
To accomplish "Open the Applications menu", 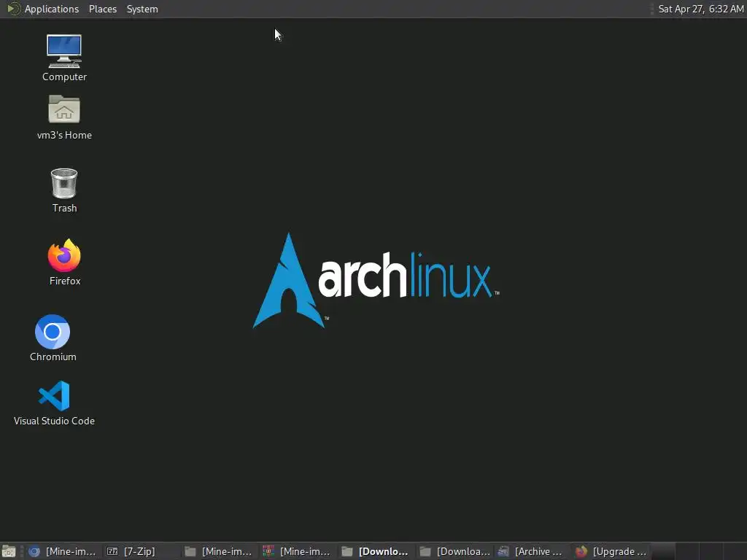I will click(x=52, y=9).
